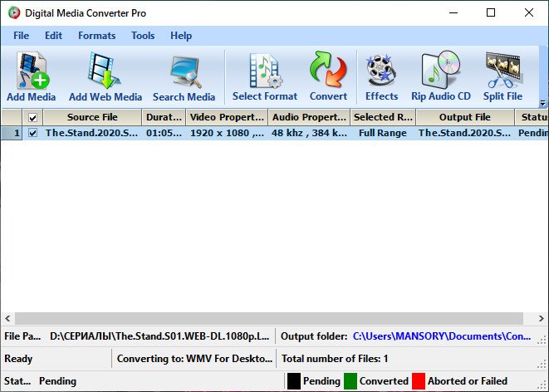
Task: Click Audio Properties column header
Action: [309, 117]
